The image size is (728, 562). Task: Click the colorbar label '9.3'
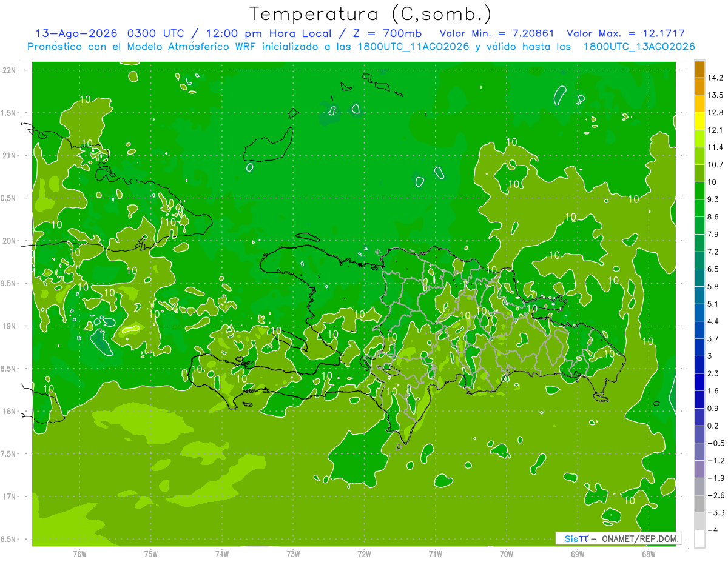tap(713, 199)
